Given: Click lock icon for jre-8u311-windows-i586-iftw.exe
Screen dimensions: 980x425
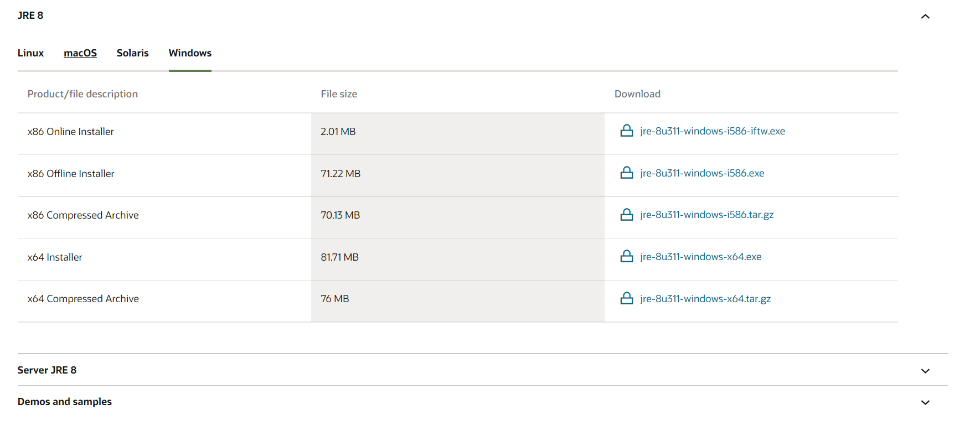Looking at the screenshot, I should coord(626,131).
